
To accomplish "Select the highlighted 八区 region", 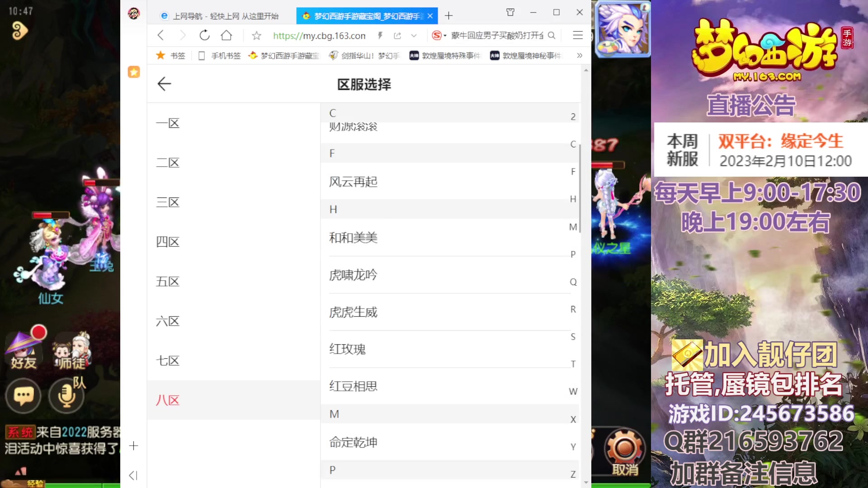I will 234,400.
